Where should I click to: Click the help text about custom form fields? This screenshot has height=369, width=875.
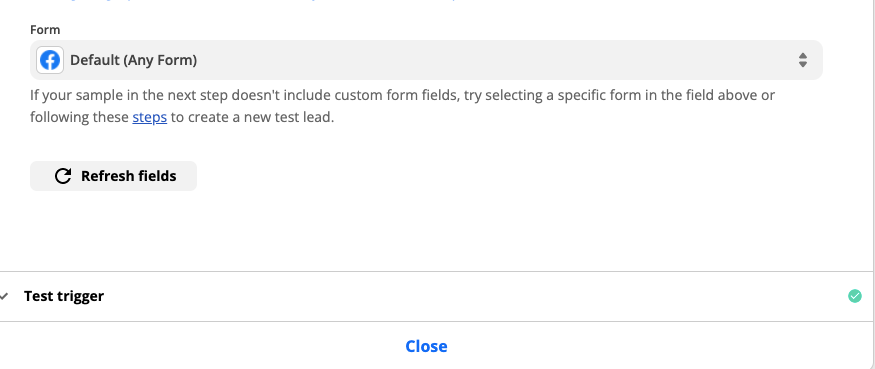[402, 106]
